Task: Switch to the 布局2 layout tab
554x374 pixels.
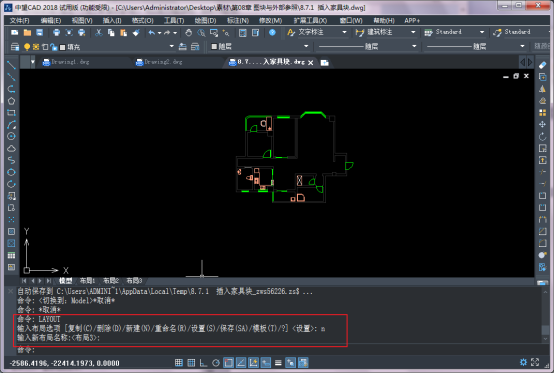Action: (x=111, y=281)
